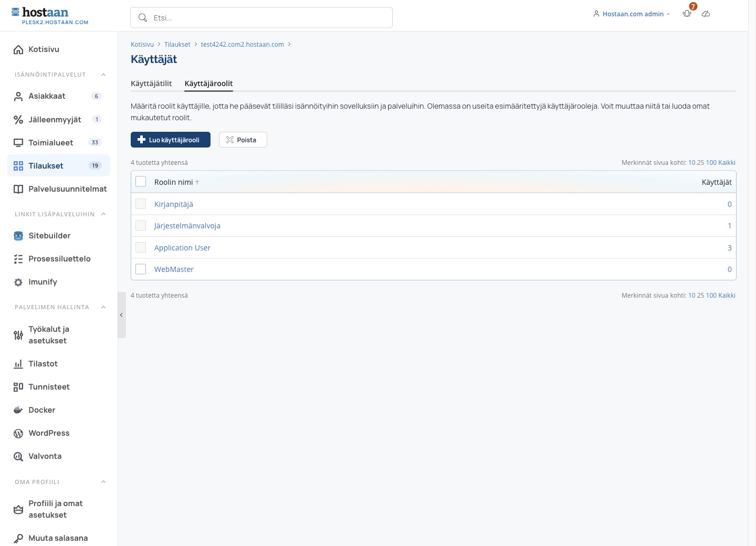Click the Tilaukset grid icon
This screenshot has width=756, height=546.
(18, 166)
